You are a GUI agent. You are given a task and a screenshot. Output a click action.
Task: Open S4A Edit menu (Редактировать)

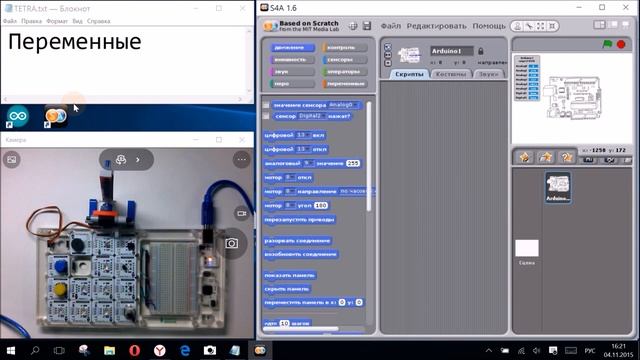pos(436,26)
